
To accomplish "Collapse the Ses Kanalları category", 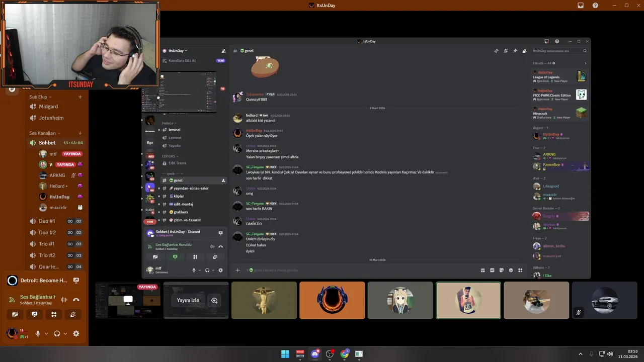I will [x=45, y=133].
